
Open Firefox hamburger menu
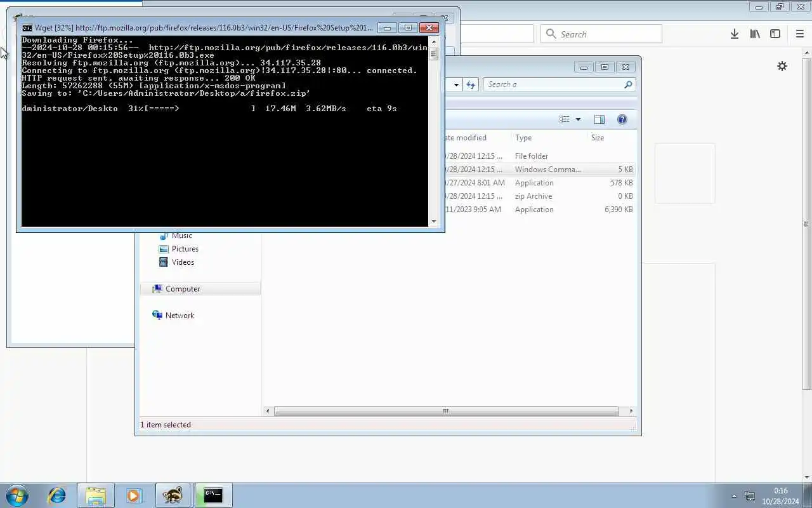point(800,34)
